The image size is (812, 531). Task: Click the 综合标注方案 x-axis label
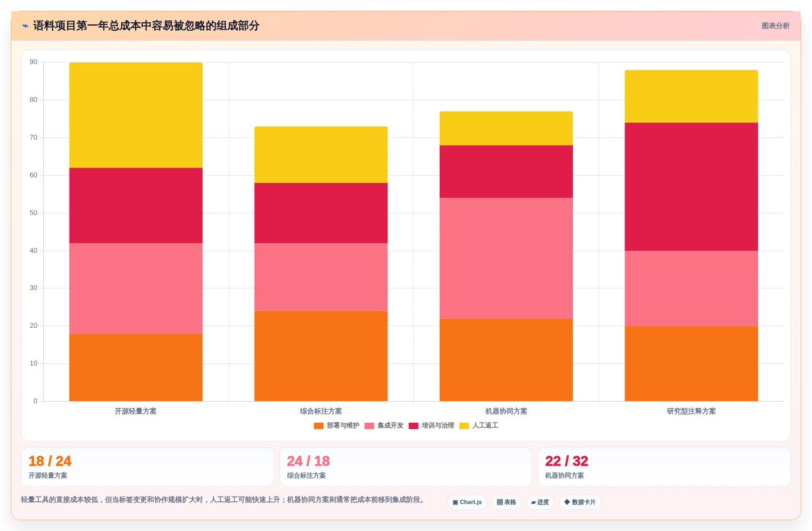tap(321, 411)
